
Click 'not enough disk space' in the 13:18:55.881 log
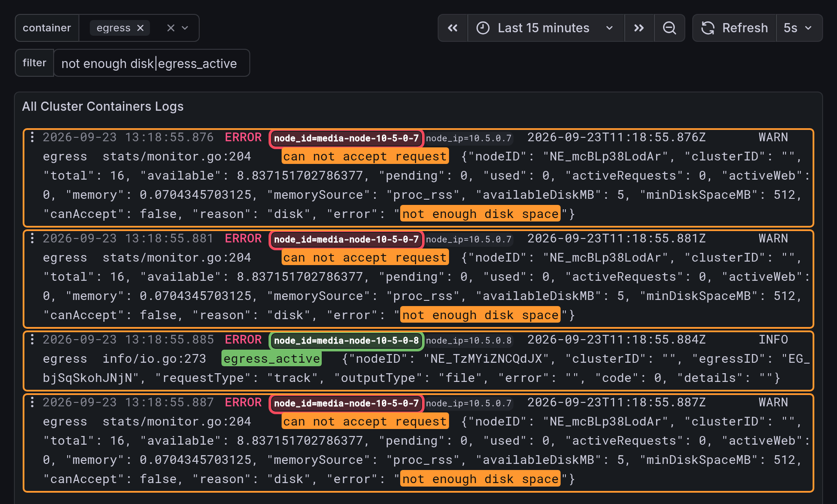[x=480, y=315]
